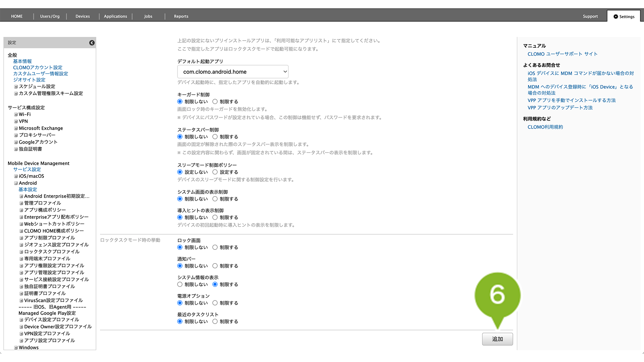Open CLOMO ユーザーサポート サイト link
Viewport: 644px width, 362px height.
click(562, 54)
